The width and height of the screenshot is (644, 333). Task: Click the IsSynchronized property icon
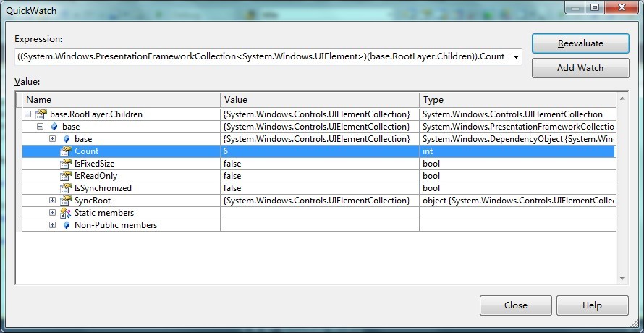tap(66, 188)
